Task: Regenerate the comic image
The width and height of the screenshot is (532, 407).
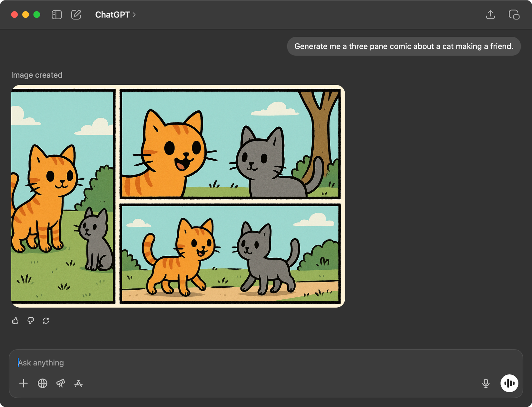Action: pyautogui.click(x=45, y=321)
